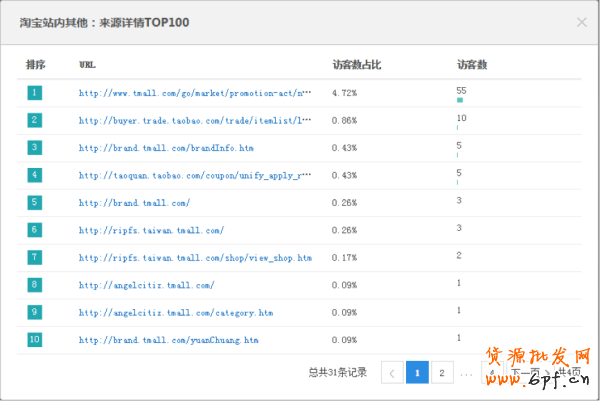Click the rank 10 badge icon
The image size is (600, 401).
tap(35, 340)
